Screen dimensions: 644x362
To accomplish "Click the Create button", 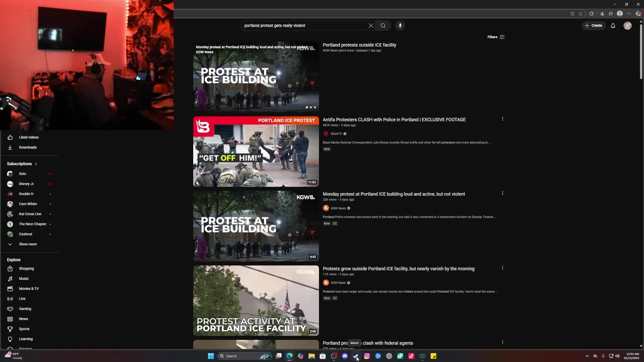I will (x=593, y=26).
